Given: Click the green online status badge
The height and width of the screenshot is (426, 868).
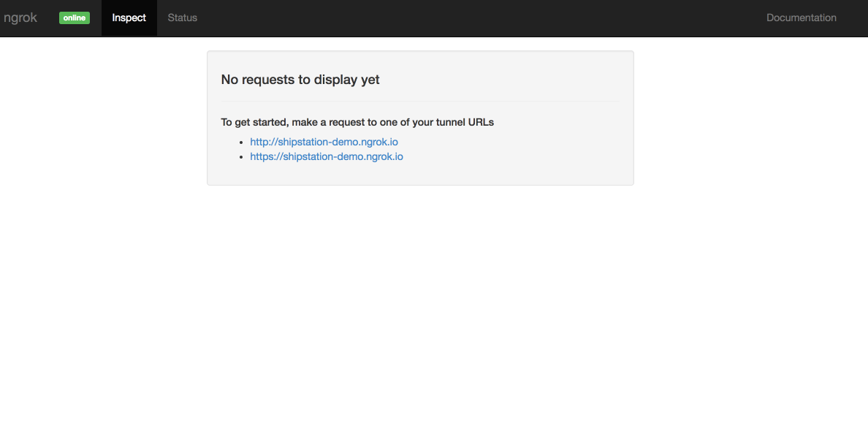Looking at the screenshot, I should point(75,18).
